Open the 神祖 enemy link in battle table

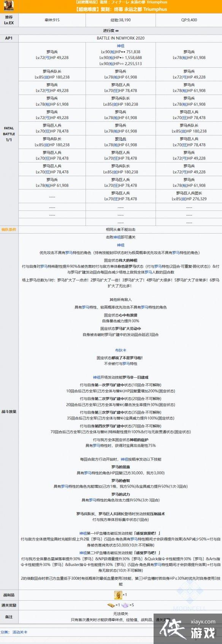121,46
